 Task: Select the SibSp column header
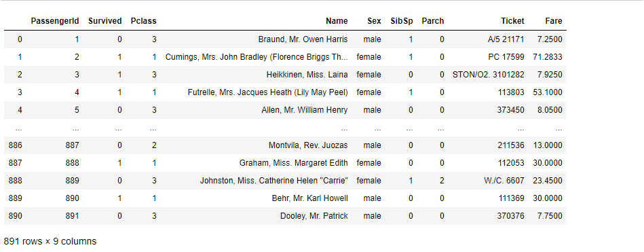[402, 21]
